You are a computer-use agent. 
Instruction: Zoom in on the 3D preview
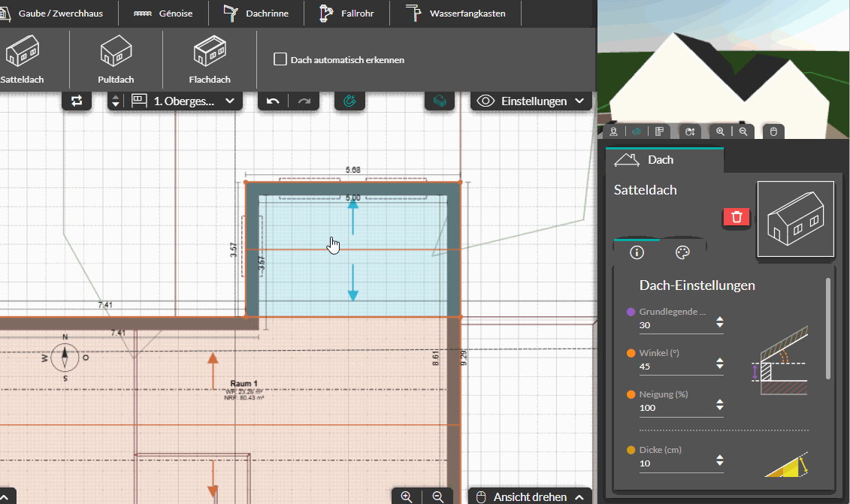pyautogui.click(x=720, y=131)
